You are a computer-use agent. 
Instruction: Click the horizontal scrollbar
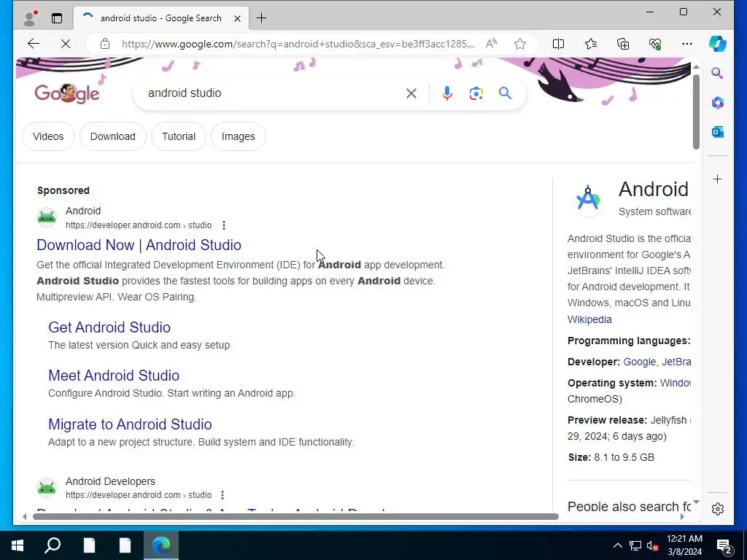point(295,517)
